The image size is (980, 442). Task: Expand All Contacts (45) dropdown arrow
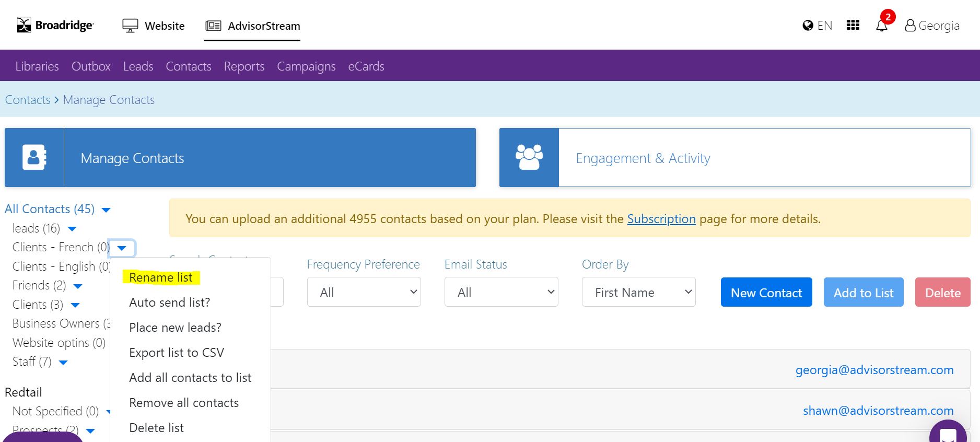106,210
